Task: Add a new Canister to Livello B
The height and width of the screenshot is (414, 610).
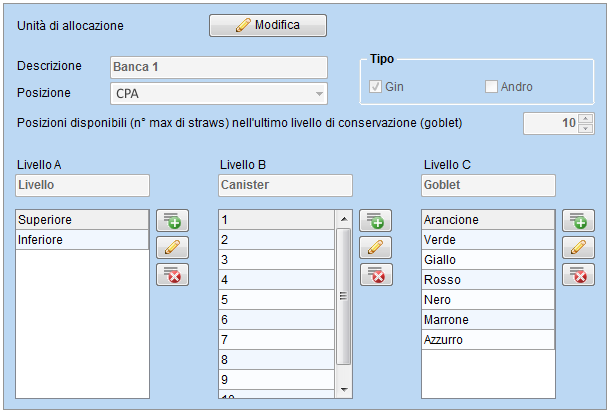Action: [x=375, y=221]
